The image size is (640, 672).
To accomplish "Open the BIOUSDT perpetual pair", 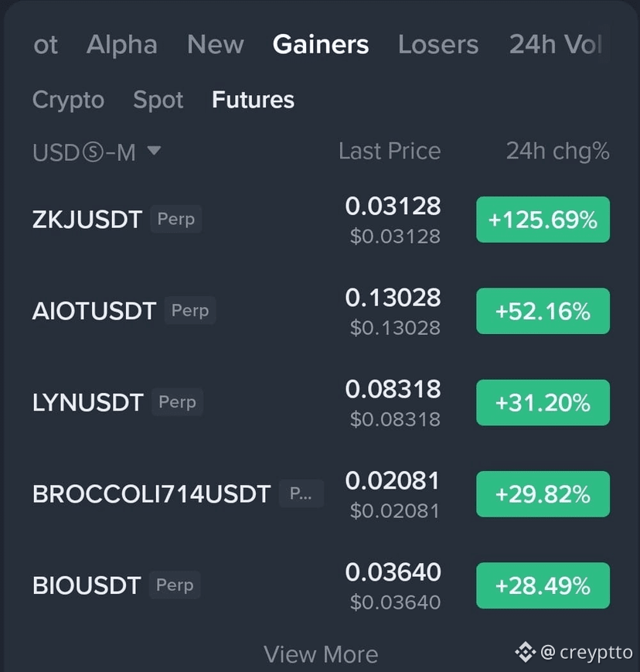I will point(322,585).
